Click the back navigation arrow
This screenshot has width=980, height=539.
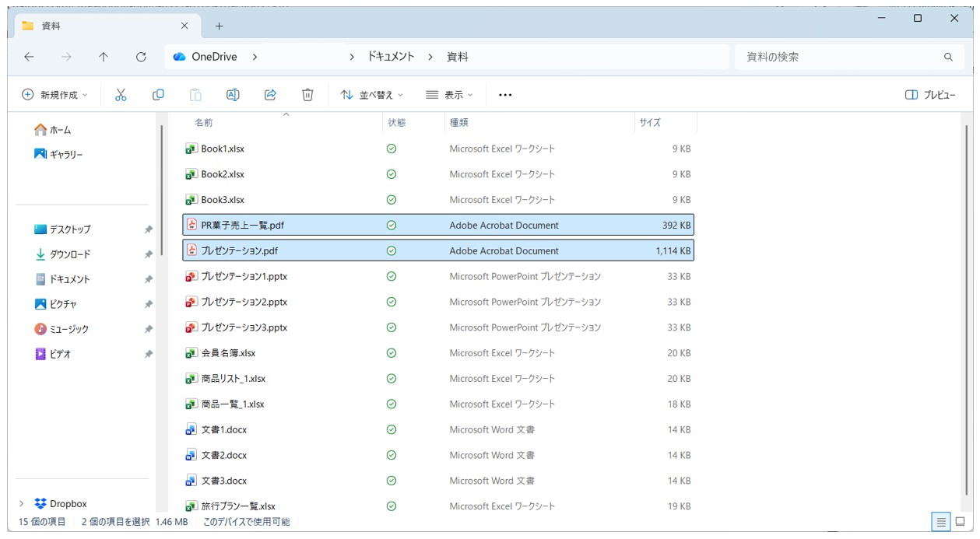pyautogui.click(x=29, y=57)
